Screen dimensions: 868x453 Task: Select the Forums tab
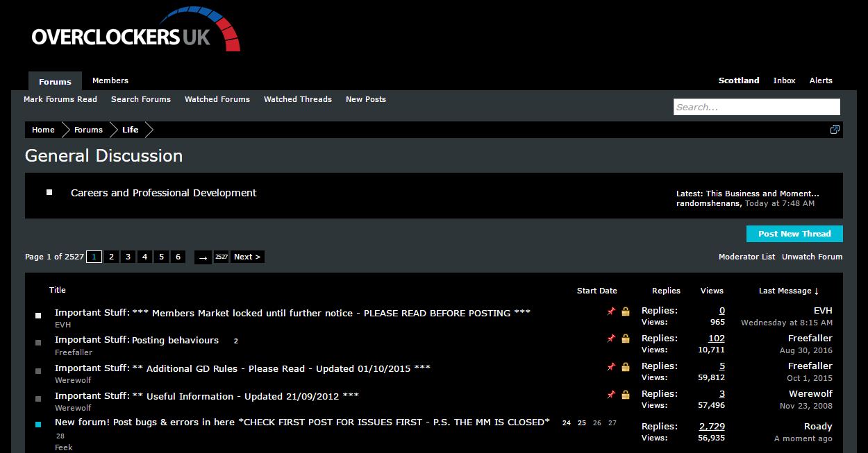click(x=55, y=81)
